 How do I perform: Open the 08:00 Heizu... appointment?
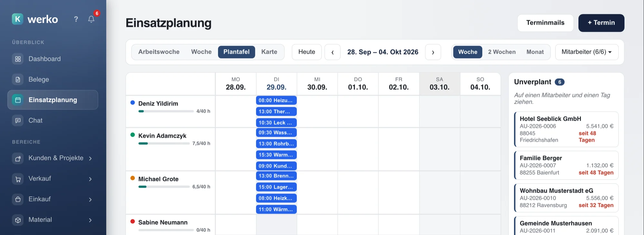click(x=276, y=100)
